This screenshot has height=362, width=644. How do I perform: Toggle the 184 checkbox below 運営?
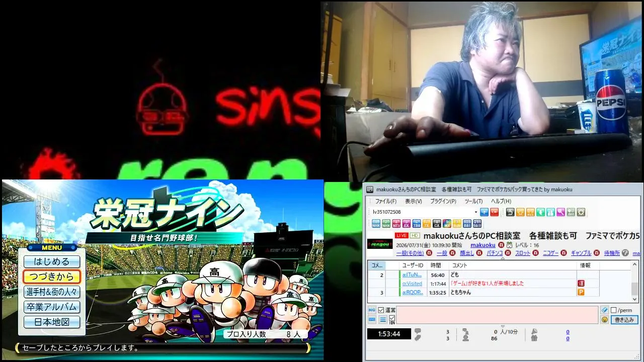click(x=392, y=318)
